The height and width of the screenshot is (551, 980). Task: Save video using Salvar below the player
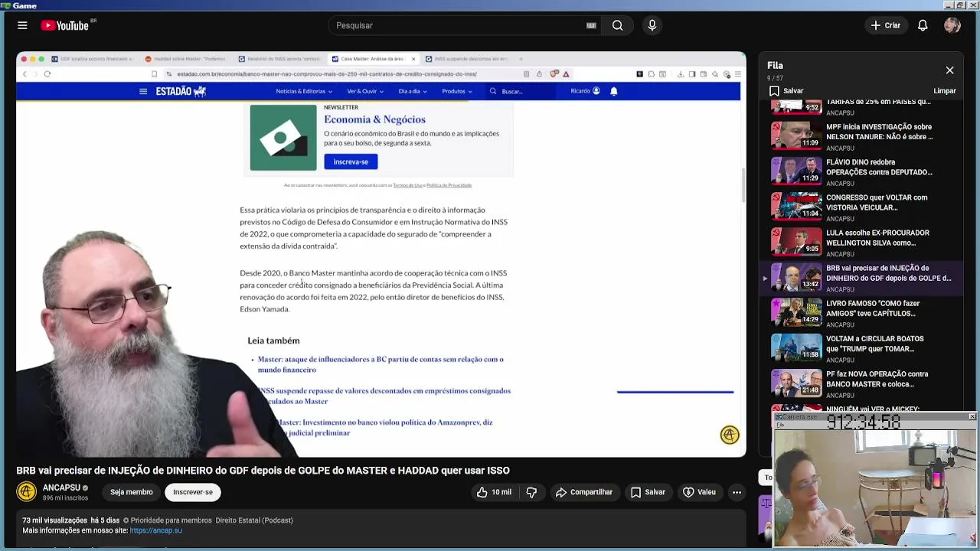(x=648, y=492)
